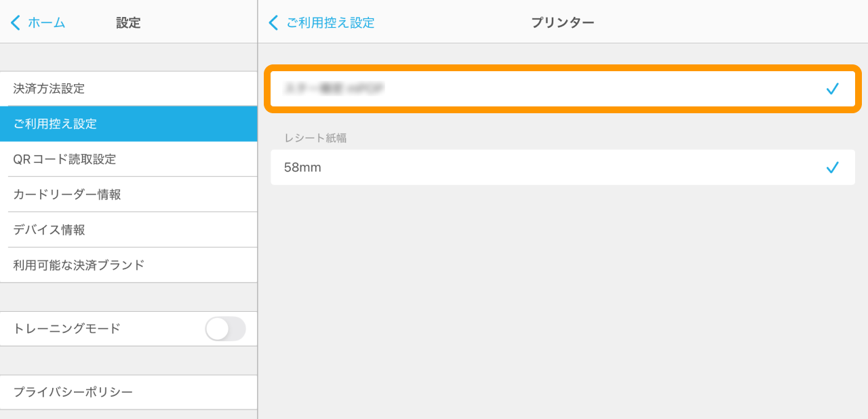Click the blue check confirming receipt width
Viewport: 868px width, 419px height.
coord(833,167)
